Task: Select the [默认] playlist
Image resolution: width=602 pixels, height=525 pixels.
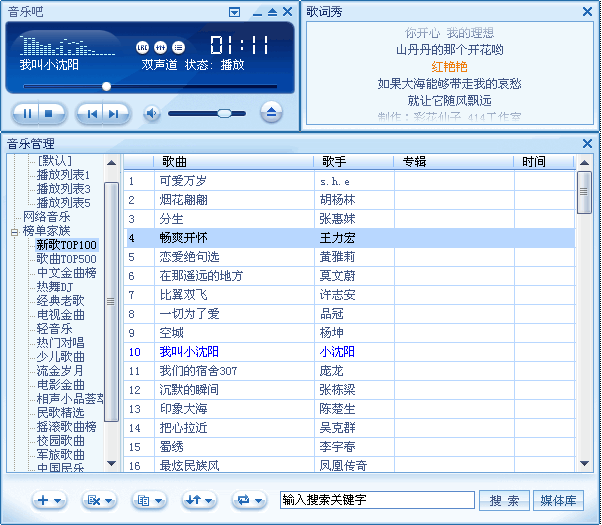Action: 55,161
